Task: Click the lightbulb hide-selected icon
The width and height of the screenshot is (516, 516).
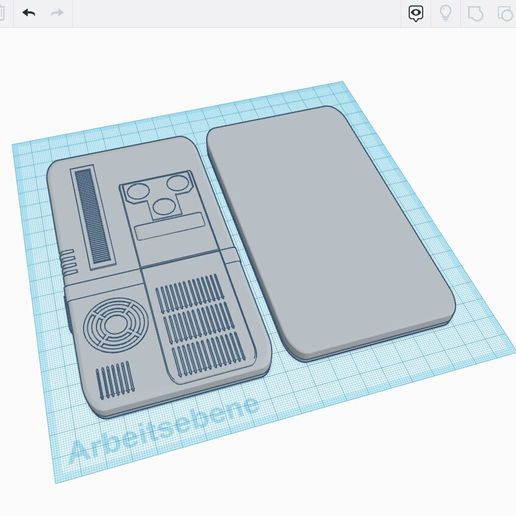Action: [446, 14]
